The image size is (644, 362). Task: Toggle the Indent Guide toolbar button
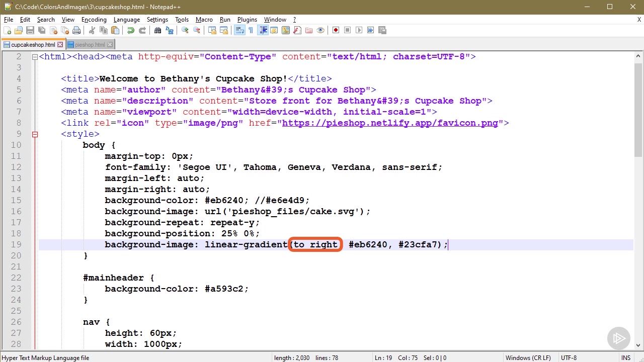click(x=263, y=30)
